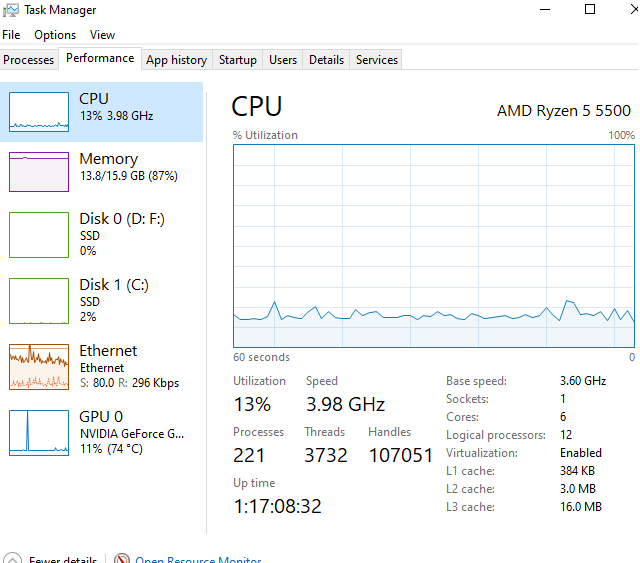640x563 pixels.
Task: Switch to the Details tab
Action: 326,60
